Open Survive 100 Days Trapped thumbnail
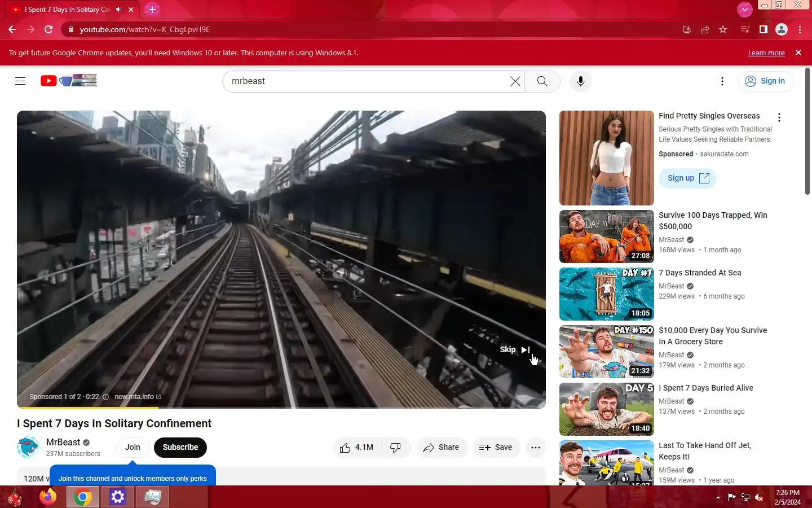 607,237
